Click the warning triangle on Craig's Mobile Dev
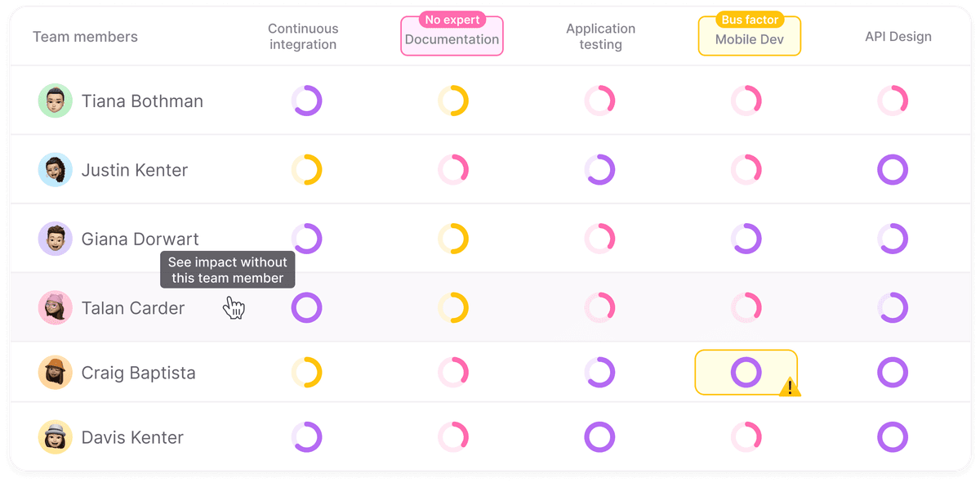Image resolution: width=980 pixels, height=483 pixels. pyautogui.click(x=790, y=387)
